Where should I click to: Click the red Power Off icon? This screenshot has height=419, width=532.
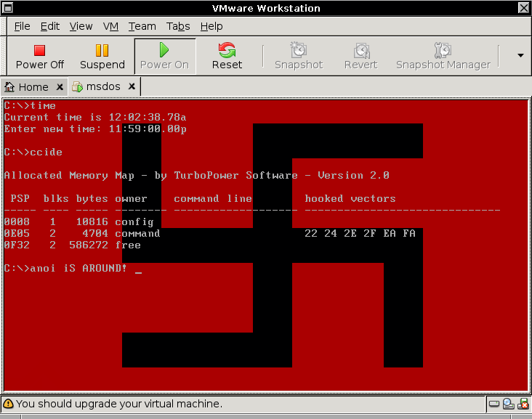(40, 51)
